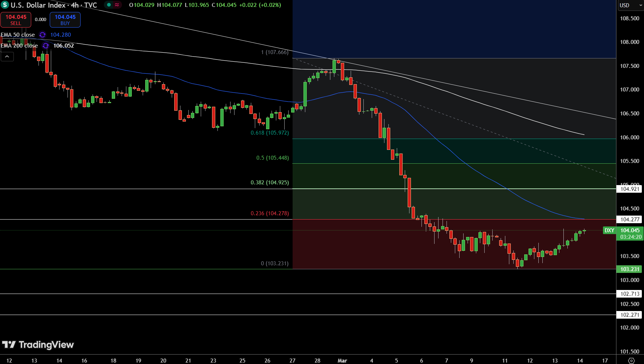Click the 03:24:20 countdown timer
This screenshot has height=364, width=644.
click(631, 237)
